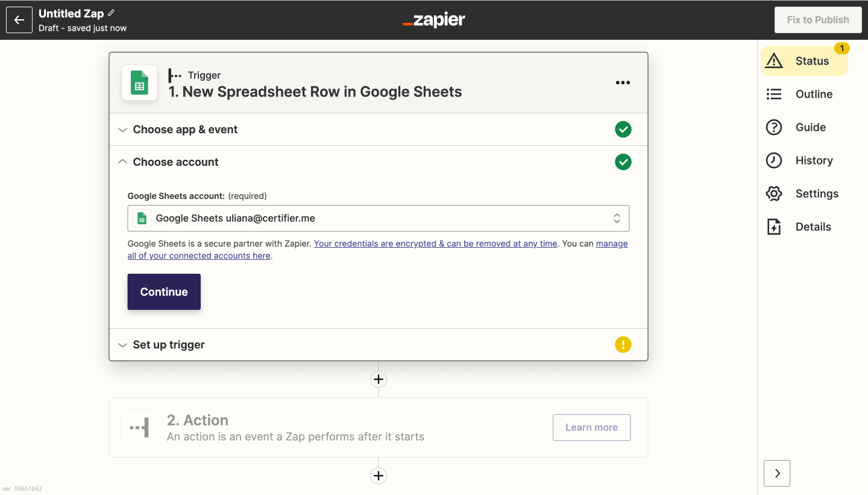Click the Fix to Publish button
868x495 pixels.
tap(817, 20)
